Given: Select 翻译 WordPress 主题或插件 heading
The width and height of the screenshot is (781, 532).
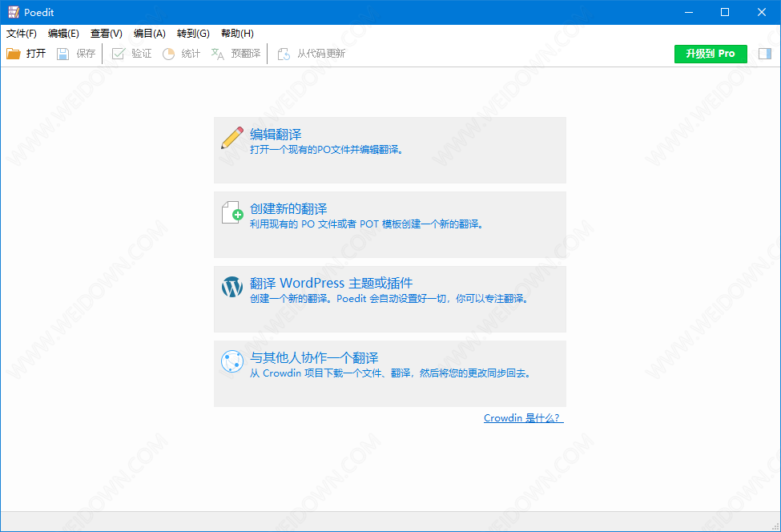Looking at the screenshot, I should [x=332, y=283].
